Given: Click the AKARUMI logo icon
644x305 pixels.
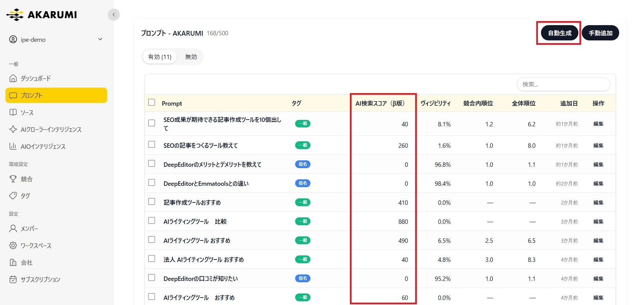Looking at the screenshot, I should point(15,15).
